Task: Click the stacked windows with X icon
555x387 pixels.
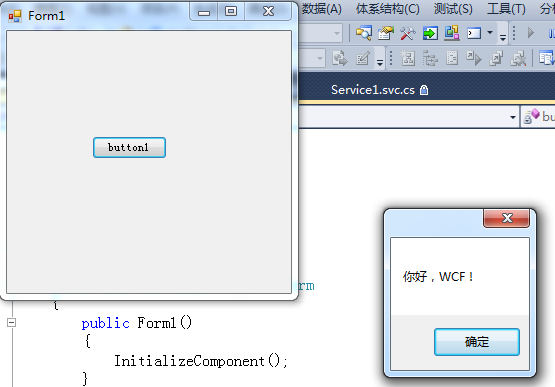Action: coord(518,58)
